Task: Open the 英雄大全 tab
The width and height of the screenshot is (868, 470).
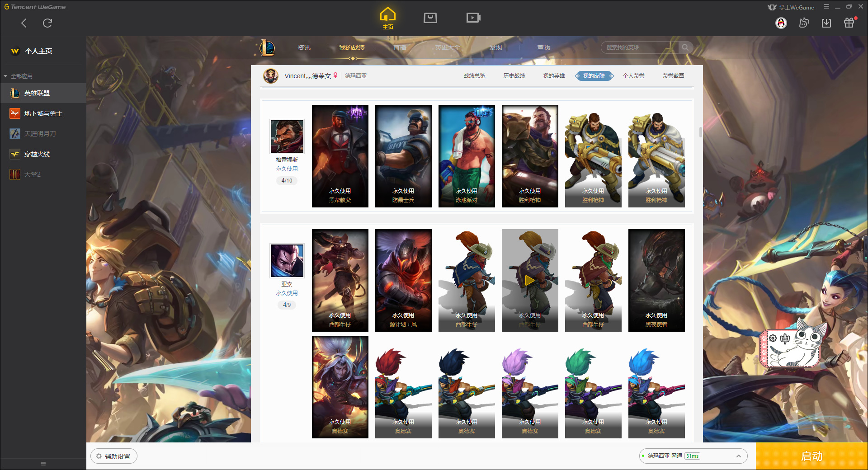Action: [448, 47]
